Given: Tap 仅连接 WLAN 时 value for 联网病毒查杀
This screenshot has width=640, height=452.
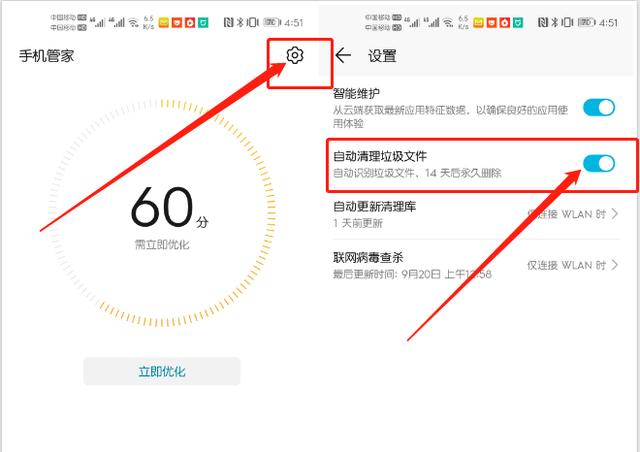Looking at the screenshot, I should pos(566,265).
